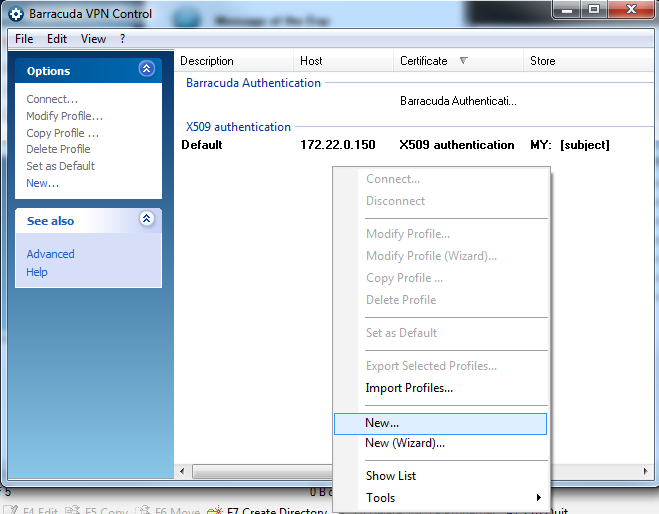Sort by the Description column header
This screenshot has height=514, width=659.
[234, 61]
